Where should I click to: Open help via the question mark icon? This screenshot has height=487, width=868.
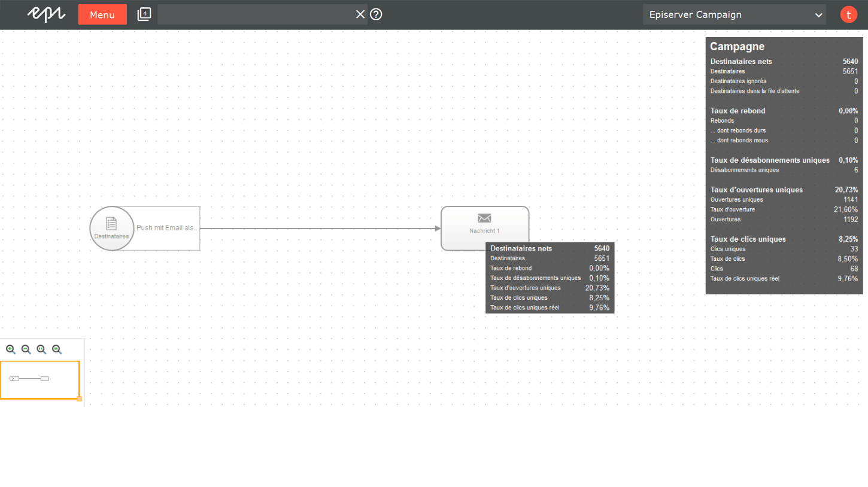click(x=376, y=14)
